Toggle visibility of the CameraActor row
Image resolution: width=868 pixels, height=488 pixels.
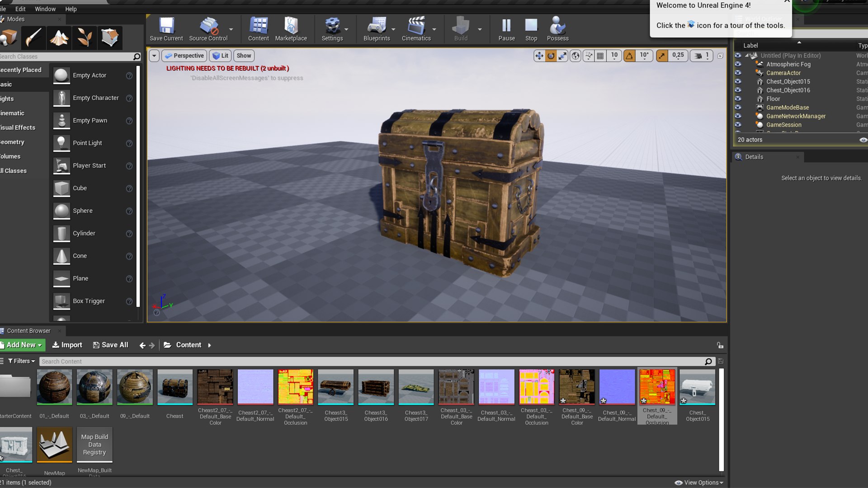738,73
